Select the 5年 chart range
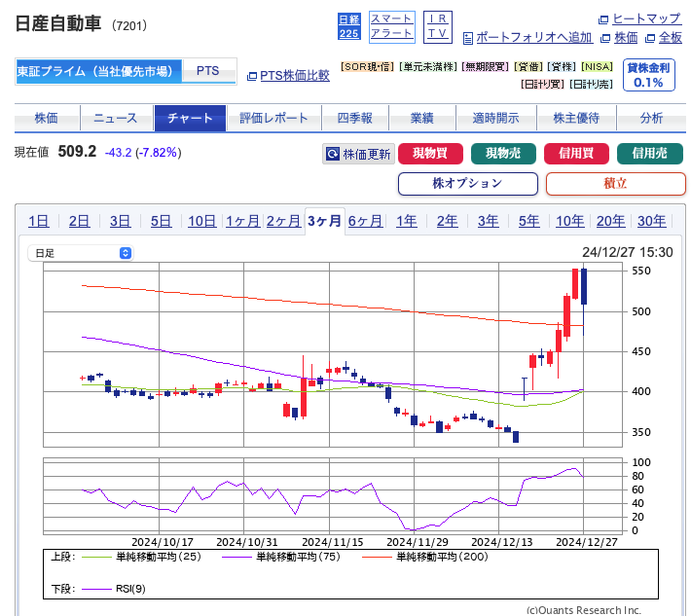Viewport: 691px width, 616px height. (x=528, y=221)
